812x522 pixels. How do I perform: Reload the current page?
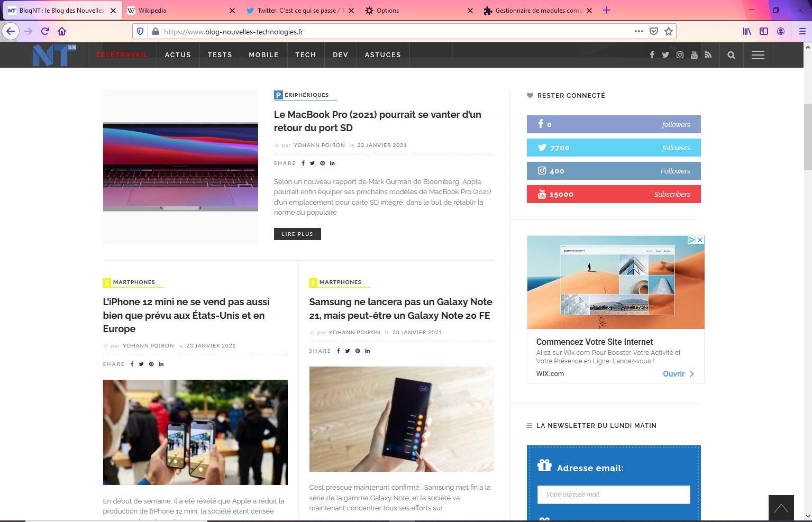point(45,31)
